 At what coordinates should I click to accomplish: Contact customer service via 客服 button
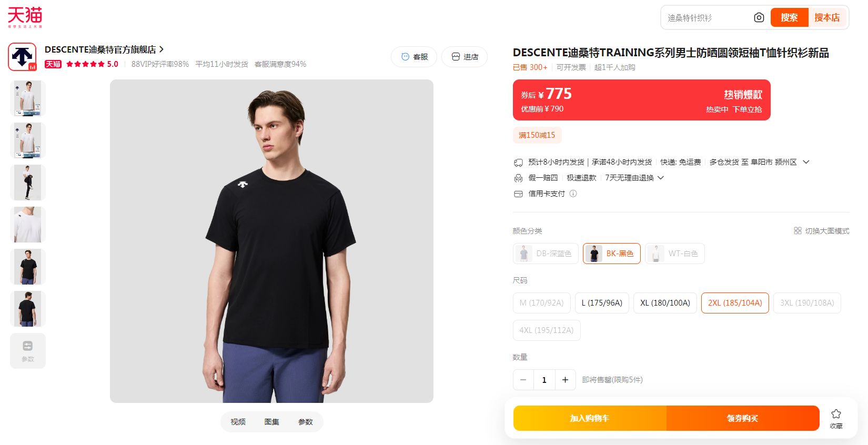pos(414,57)
